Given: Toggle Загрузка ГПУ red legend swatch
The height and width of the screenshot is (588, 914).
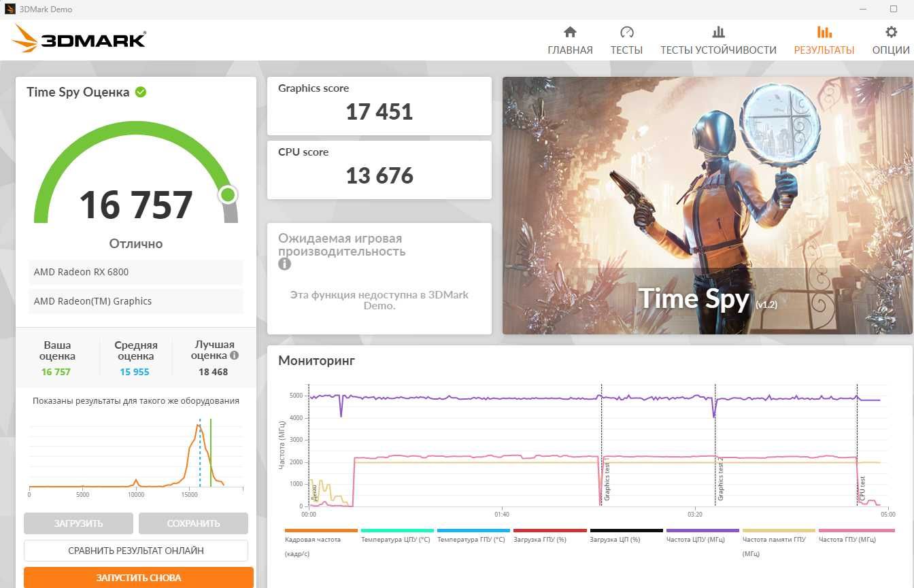Looking at the screenshot, I should point(549,530).
